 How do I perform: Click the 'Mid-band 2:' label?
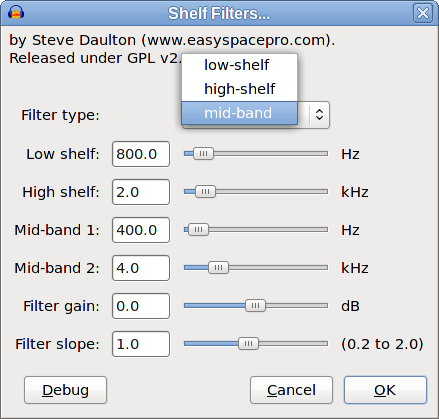point(57,268)
